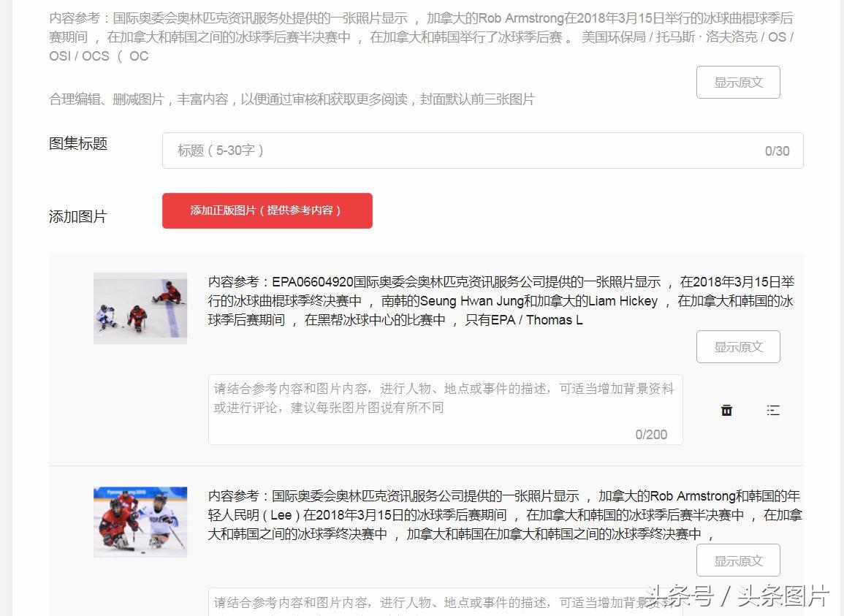The width and height of the screenshot is (844, 616).
Task: Open the second thumbnail with Korea player
Action: point(140,522)
